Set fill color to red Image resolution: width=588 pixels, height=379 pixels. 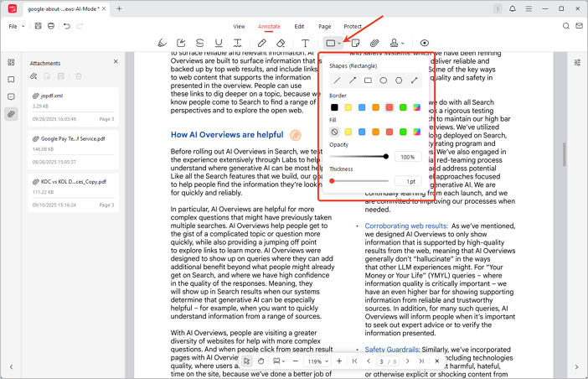(x=389, y=132)
